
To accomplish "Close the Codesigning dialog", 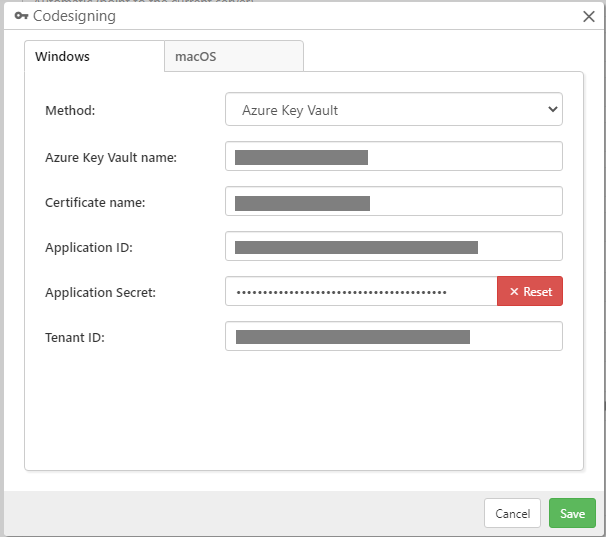I will 589,16.
